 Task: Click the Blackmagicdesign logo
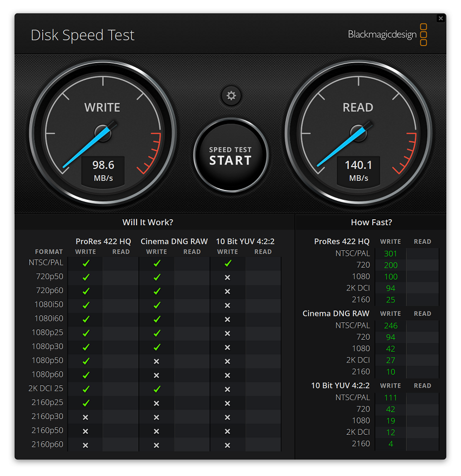[387, 35]
